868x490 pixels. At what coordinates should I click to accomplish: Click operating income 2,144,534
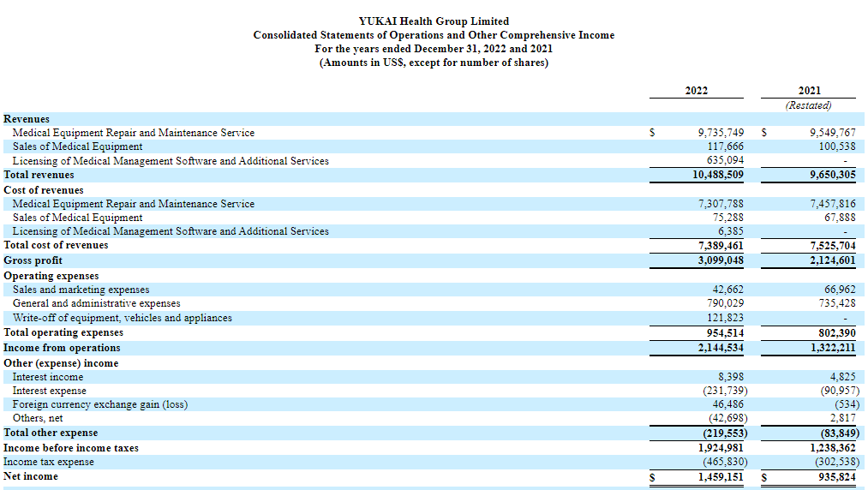pos(721,349)
